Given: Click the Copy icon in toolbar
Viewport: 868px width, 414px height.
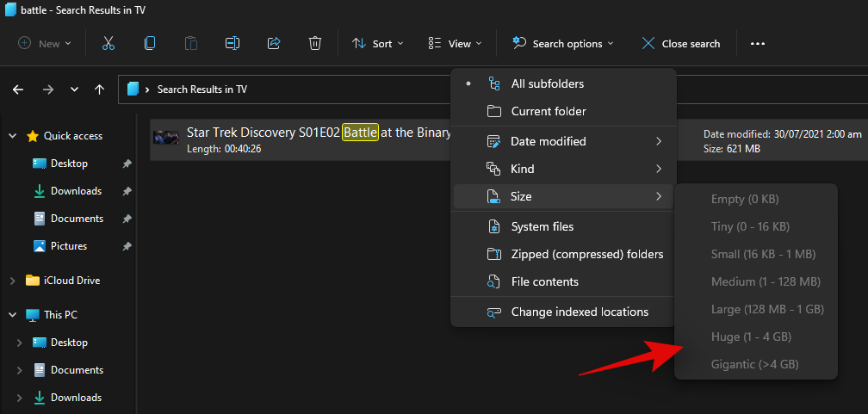Looking at the screenshot, I should pos(150,43).
